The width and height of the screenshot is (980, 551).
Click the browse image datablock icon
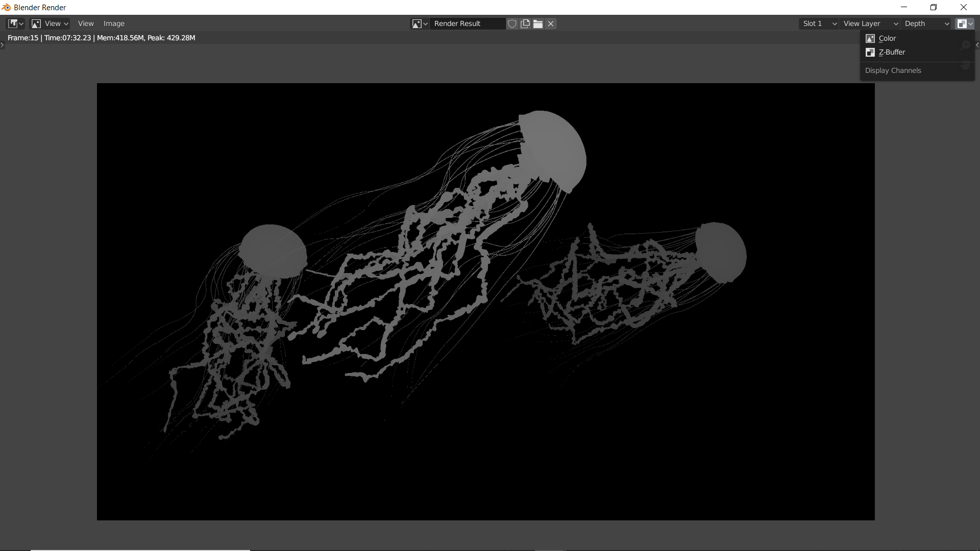tap(420, 23)
